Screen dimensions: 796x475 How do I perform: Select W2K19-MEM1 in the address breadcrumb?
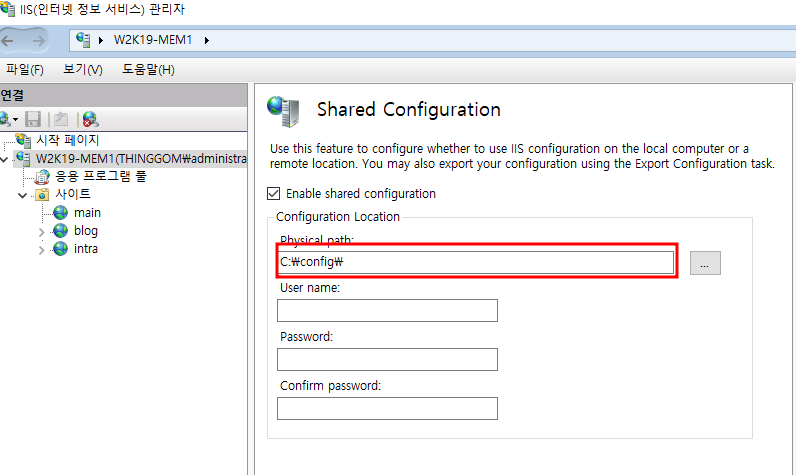[153, 40]
